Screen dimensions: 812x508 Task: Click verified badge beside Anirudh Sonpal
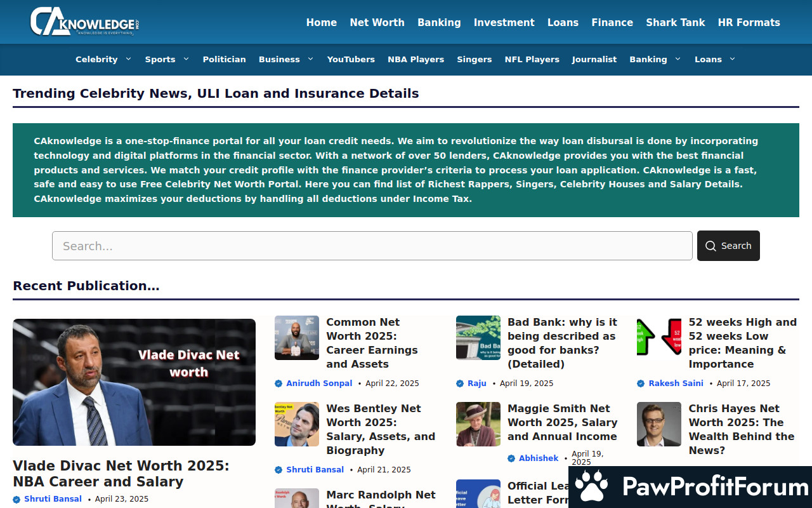coord(278,384)
